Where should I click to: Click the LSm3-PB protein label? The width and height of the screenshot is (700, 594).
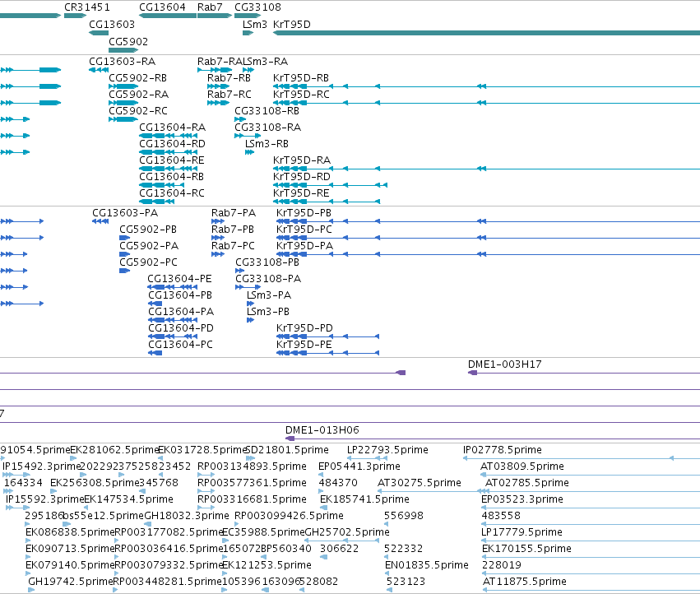[268, 312]
